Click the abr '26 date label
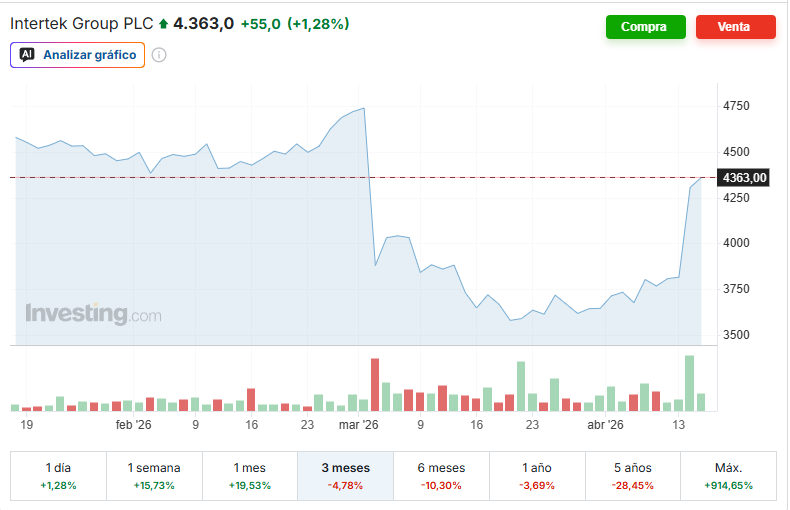Screen dimensions: 790x510 click(x=605, y=425)
